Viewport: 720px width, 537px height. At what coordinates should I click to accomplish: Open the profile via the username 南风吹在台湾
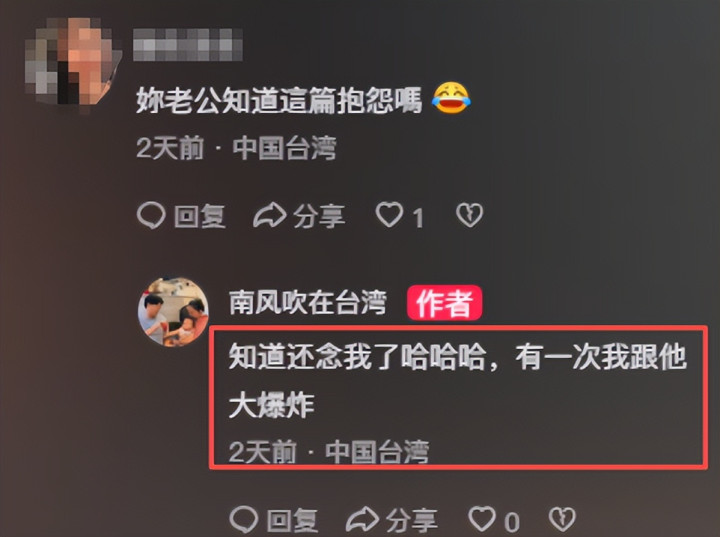[x=308, y=303]
